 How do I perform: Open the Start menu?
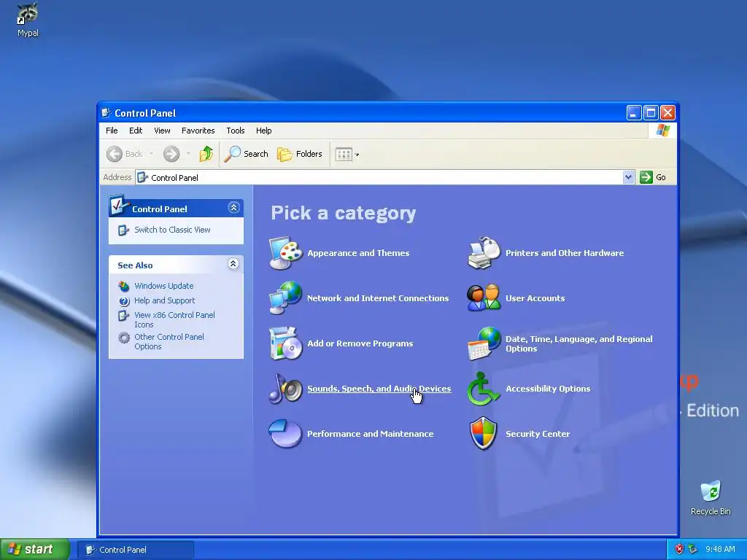[35, 549]
